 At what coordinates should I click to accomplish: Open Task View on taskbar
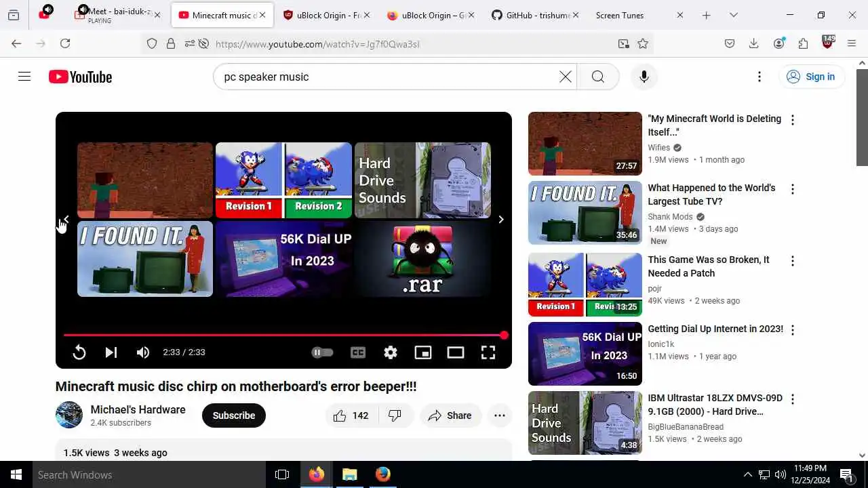coord(282,474)
